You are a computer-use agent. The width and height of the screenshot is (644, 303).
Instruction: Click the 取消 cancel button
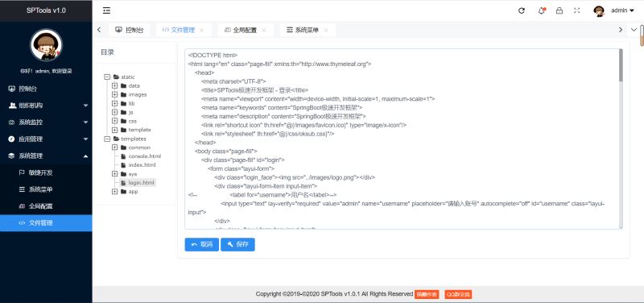(x=202, y=244)
